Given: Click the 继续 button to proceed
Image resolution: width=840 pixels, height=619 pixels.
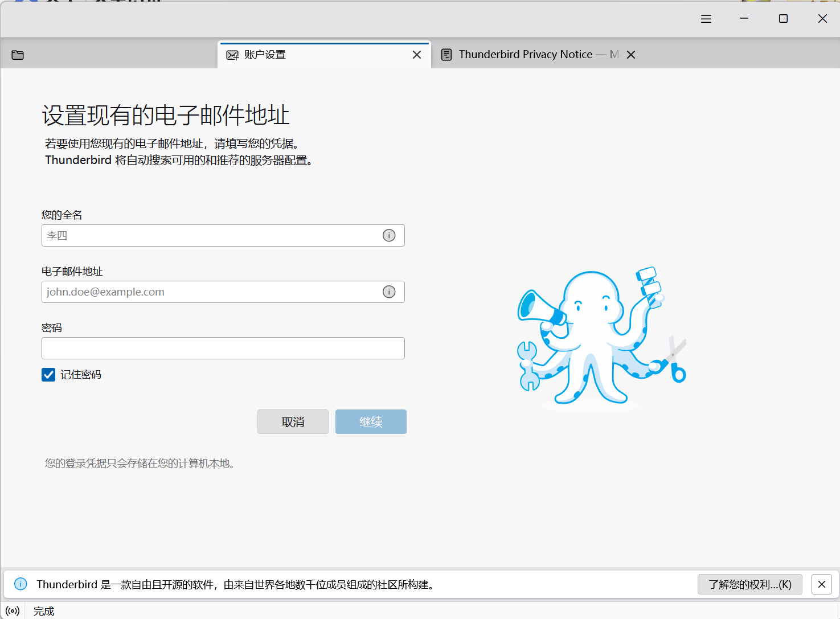Looking at the screenshot, I should click(371, 421).
